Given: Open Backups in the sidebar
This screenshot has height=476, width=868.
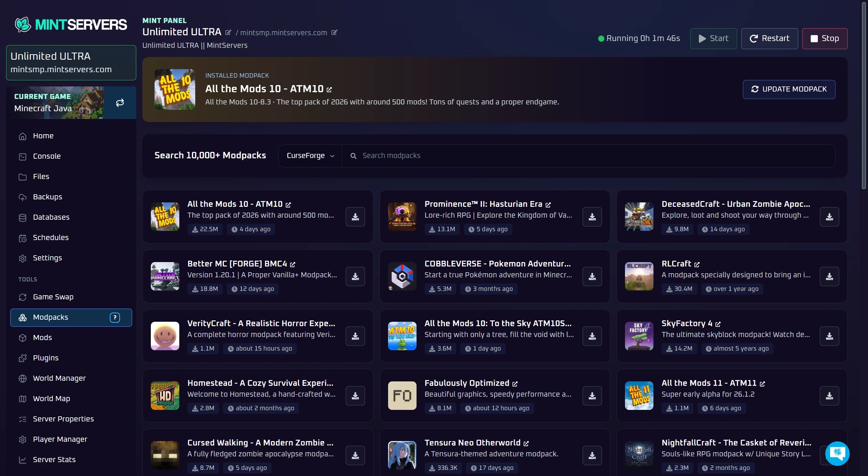Looking at the screenshot, I should [71, 197].
